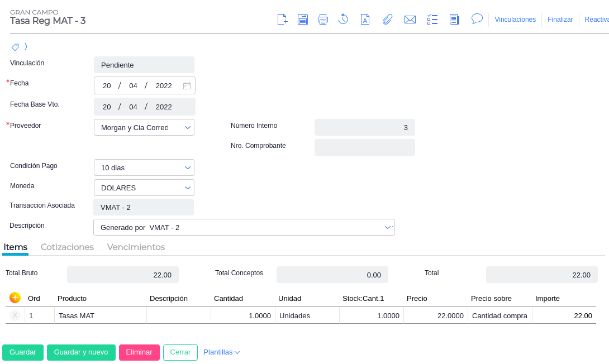Add a new item row with plus
The width and height of the screenshot is (609, 364).
click(x=15, y=298)
